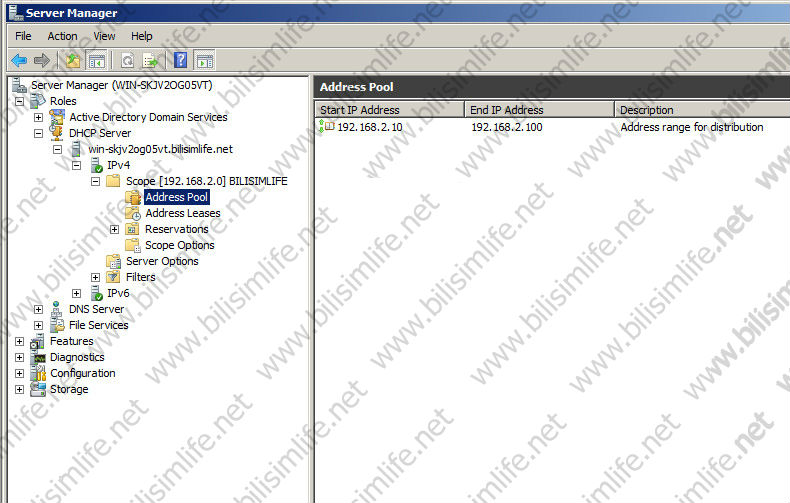The image size is (790, 503).
Task: Click the Scope Options folder icon
Action: [133, 245]
